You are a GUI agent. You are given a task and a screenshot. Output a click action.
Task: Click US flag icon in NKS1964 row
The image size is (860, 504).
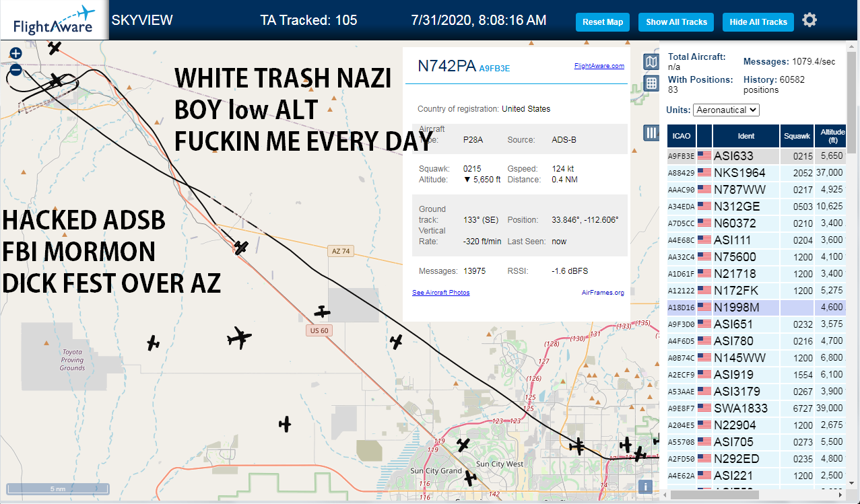[x=704, y=173]
